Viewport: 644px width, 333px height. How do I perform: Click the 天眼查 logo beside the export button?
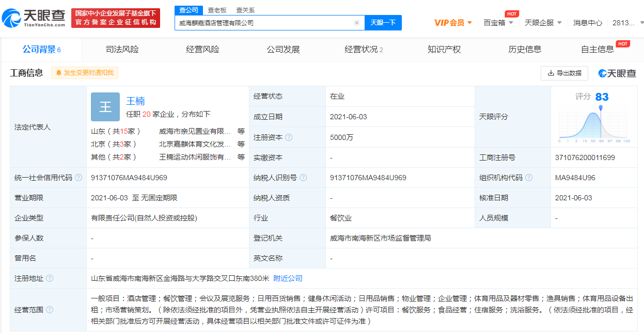pos(617,73)
